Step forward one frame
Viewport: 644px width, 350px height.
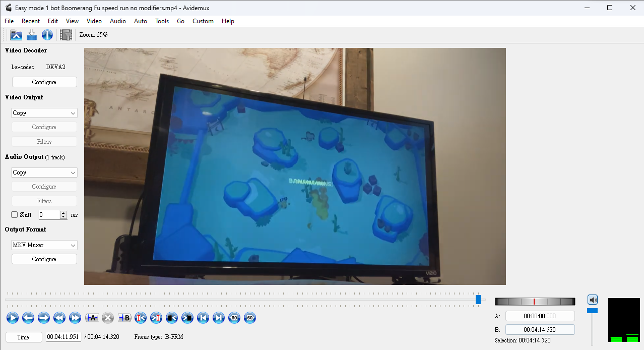click(44, 318)
